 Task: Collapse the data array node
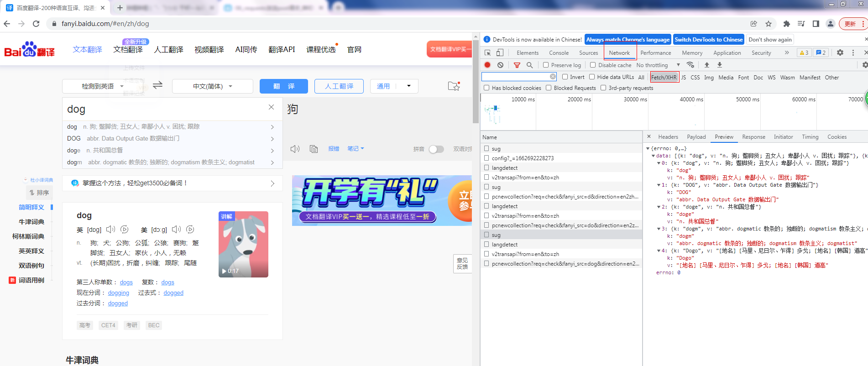click(x=653, y=156)
